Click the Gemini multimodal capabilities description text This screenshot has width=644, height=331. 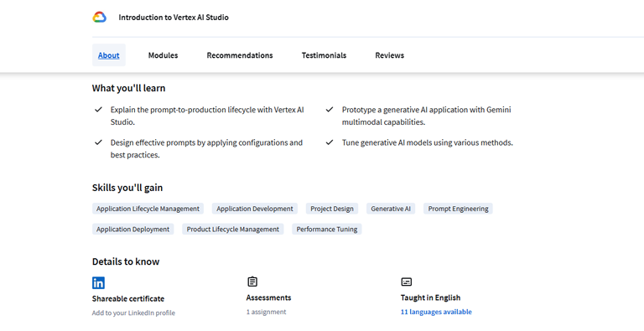(426, 116)
